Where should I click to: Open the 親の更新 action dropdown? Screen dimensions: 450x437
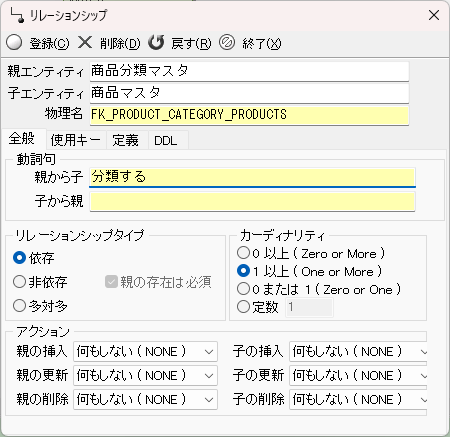(145, 375)
